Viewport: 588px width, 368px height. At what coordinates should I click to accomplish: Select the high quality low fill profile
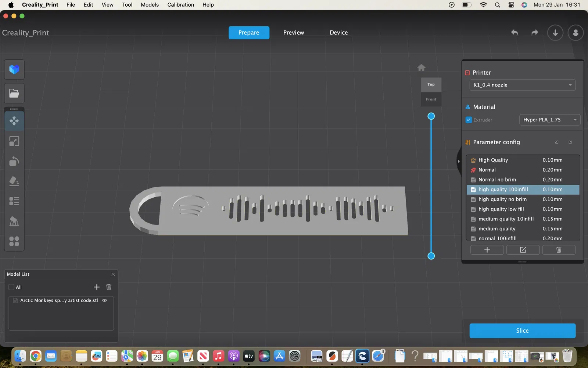coord(523,209)
